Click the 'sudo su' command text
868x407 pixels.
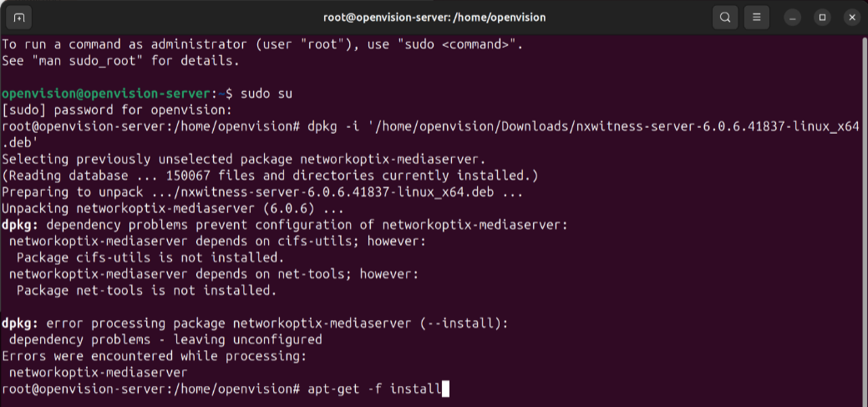266,94
